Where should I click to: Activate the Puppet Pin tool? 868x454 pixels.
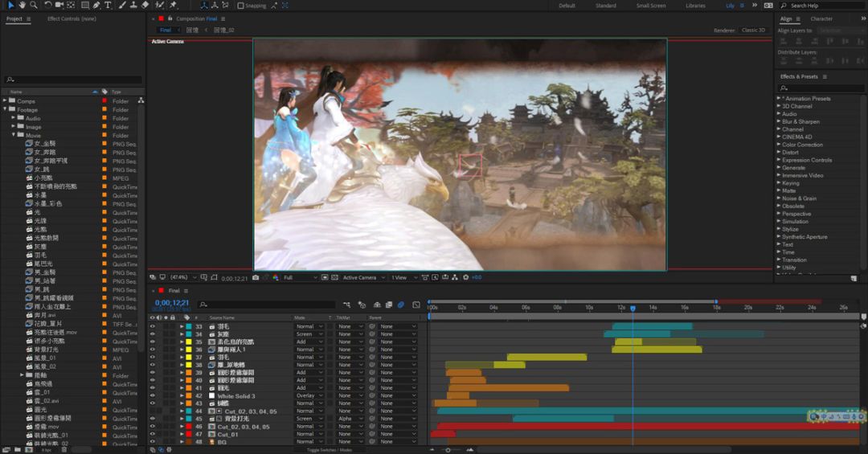[x=174, y=5]
